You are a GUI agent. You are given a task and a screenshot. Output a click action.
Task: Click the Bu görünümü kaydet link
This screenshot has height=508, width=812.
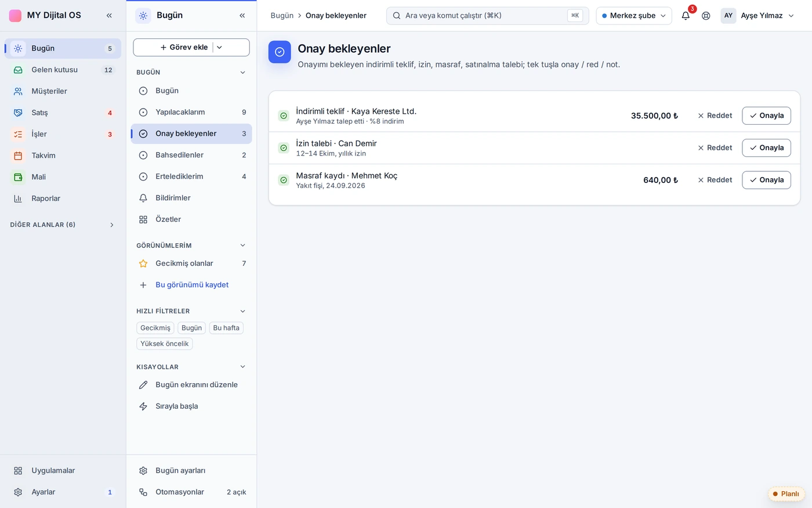[192, 285]
